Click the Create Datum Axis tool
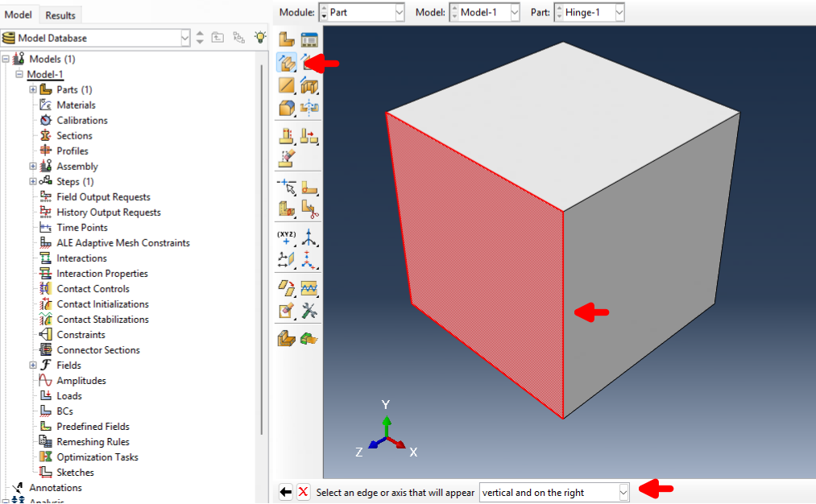This screenshot has height=504, width=816. [x=309, y=237]
